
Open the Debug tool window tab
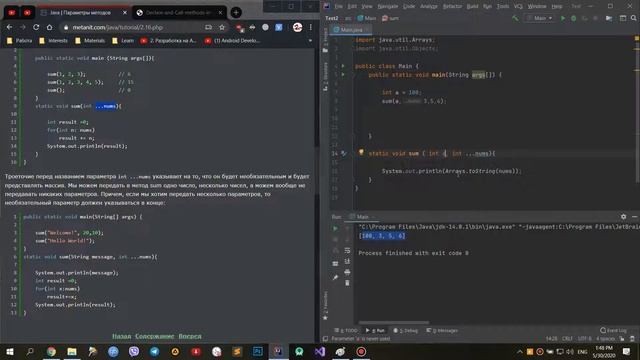coord(406,331)
